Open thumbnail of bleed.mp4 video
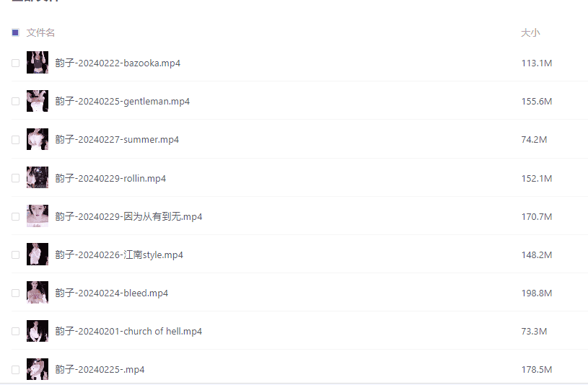 [x=38, y=293]
